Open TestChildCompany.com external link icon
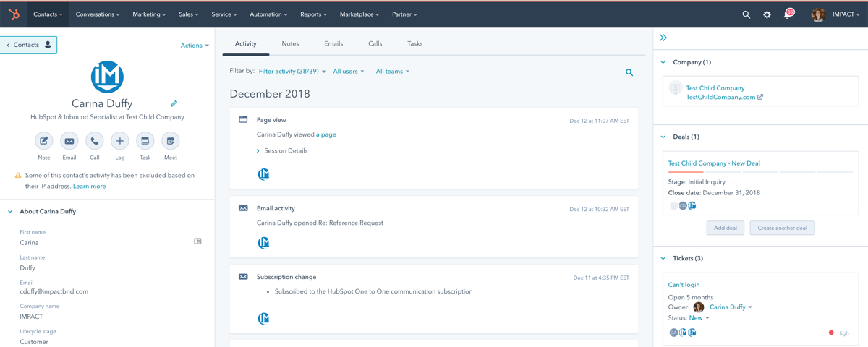 click(760, 97)
